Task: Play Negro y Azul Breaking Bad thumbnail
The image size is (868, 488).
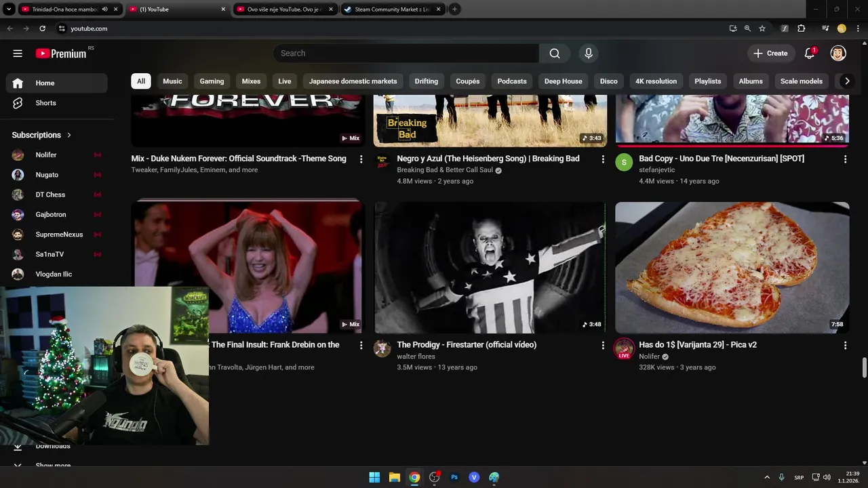Action: (x=490, y=121)
